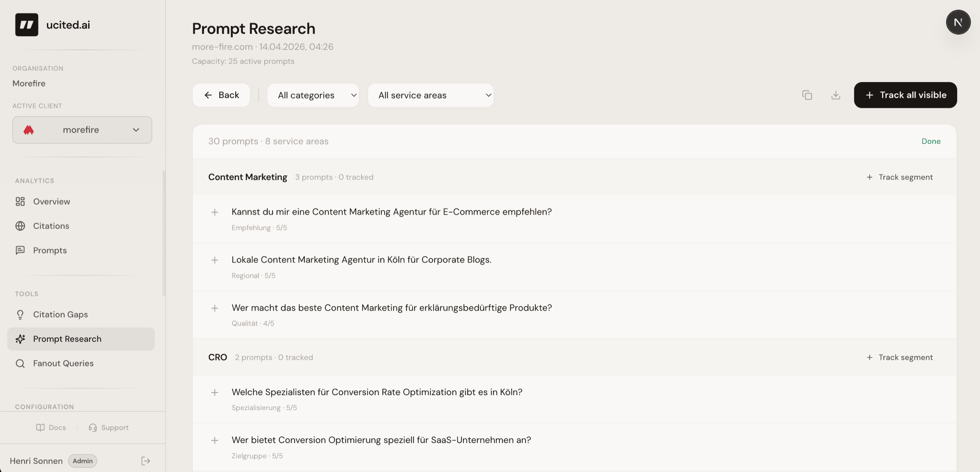Click prompt 'Kannst du mir eine Content Marketing Agentur'
This screenshot has height=472, width=980.
pos(392,212)
